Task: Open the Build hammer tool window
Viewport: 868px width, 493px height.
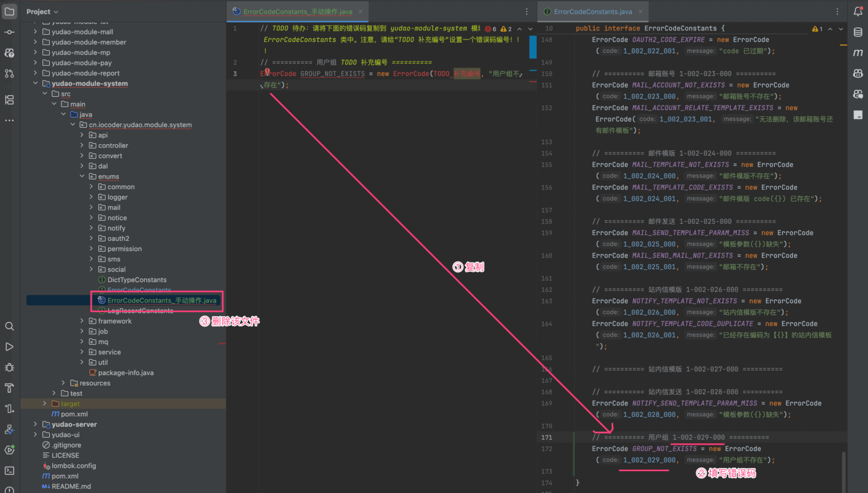Action: coord(9,388)
